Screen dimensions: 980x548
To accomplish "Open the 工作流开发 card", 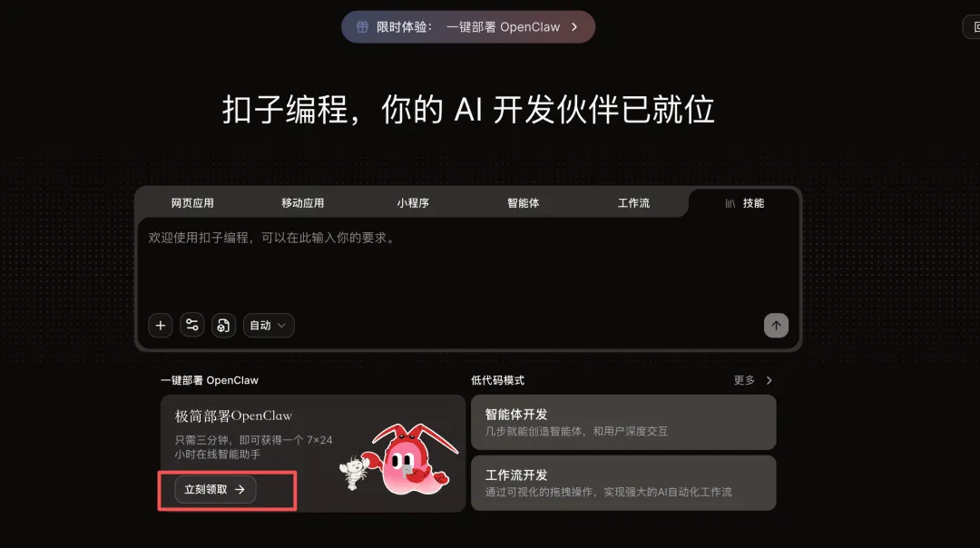I will tap(623, 483).
